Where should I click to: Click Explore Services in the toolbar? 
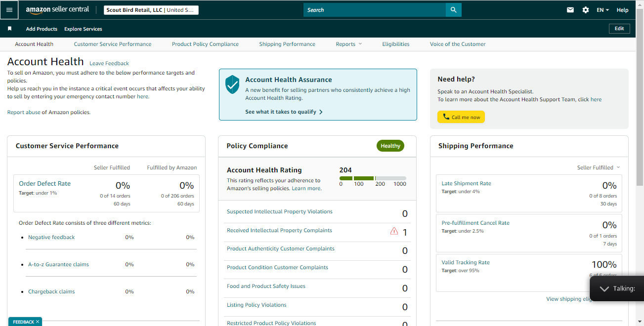point(83,29)
